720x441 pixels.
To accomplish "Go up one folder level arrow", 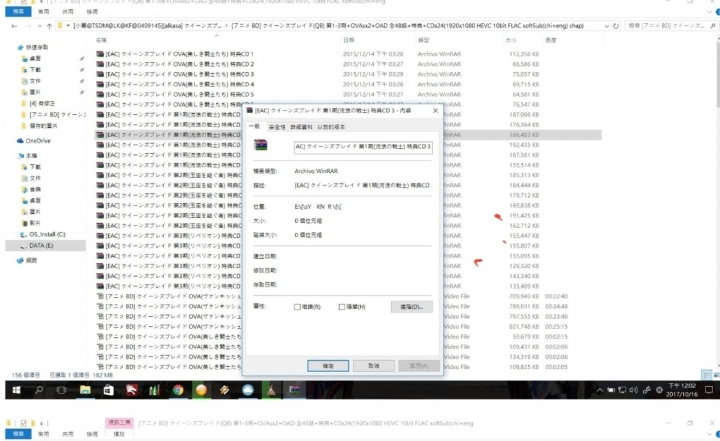I will pyautogui.click(x=49, y=26).
